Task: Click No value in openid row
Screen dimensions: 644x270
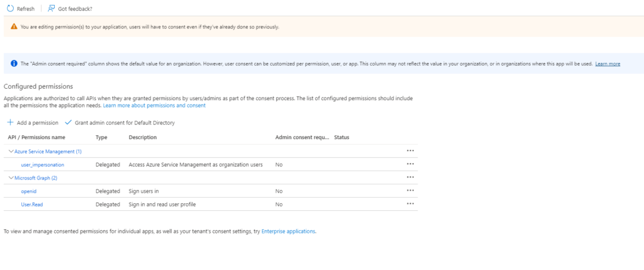Action: pos(279,191)
